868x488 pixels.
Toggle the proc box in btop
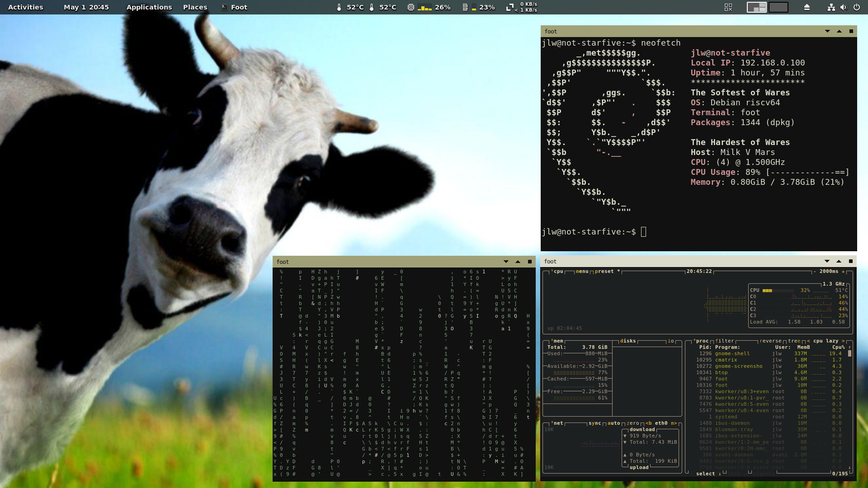701,341
